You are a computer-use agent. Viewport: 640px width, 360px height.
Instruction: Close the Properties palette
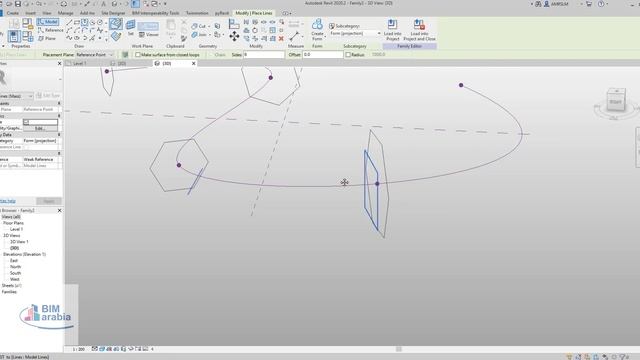click(x=60, y=64)
